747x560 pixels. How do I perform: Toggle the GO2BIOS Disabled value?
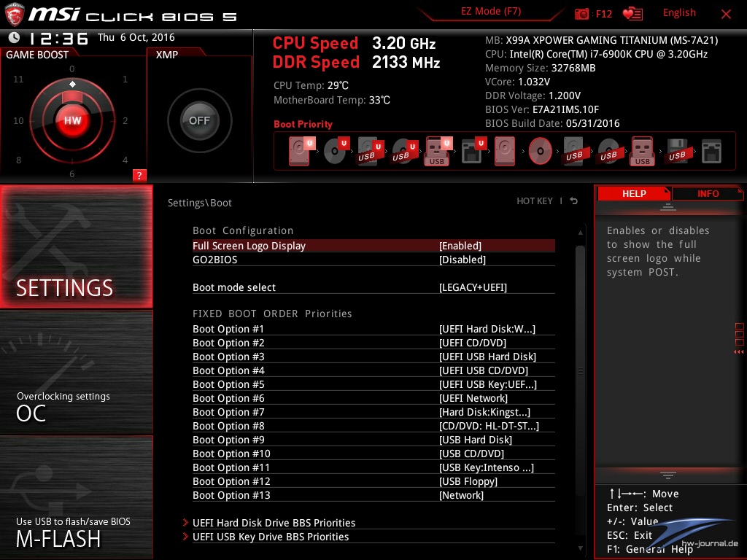(462, 260)
